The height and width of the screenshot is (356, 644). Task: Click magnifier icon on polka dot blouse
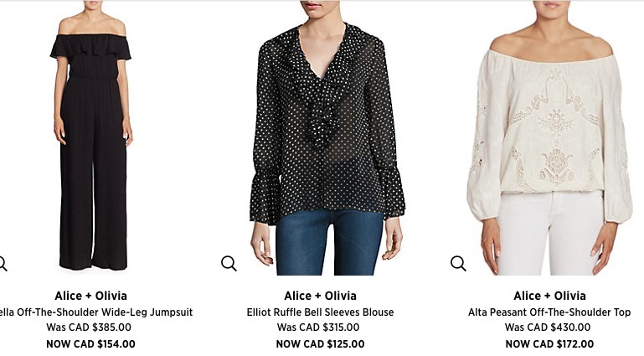229,263
